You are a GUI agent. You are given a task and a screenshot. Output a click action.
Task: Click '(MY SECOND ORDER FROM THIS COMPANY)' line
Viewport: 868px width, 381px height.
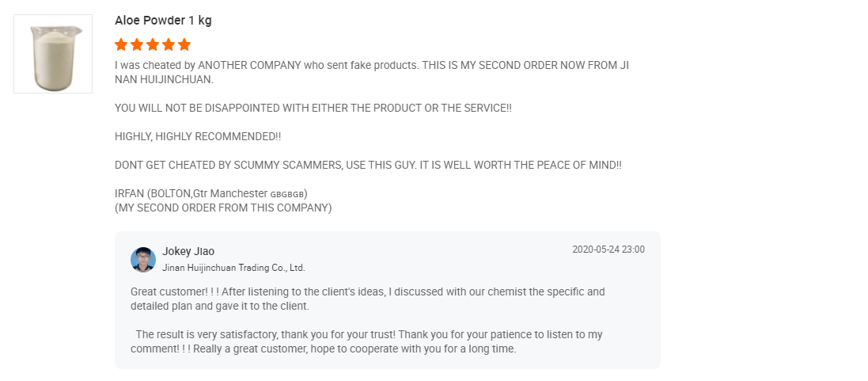coord(223,208)
